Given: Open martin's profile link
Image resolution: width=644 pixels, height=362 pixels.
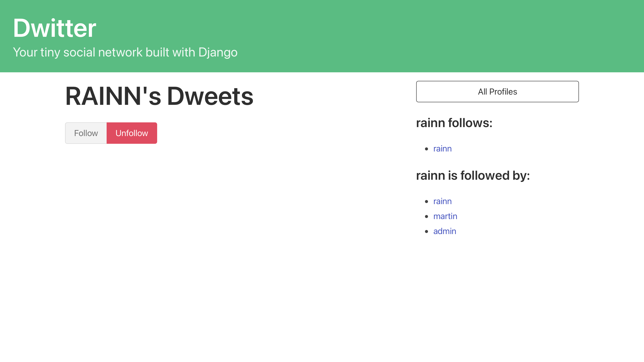Looking at the screenshot, I should [445, 216].
